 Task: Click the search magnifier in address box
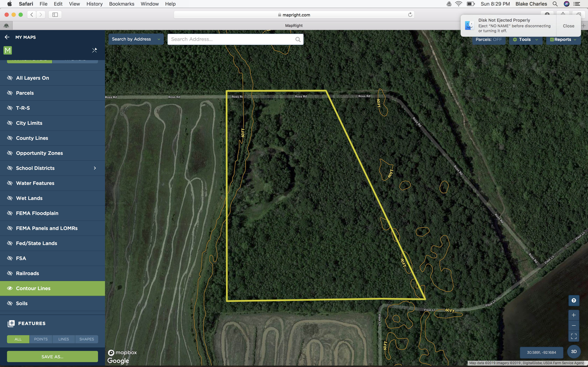(x=298, y=39)
